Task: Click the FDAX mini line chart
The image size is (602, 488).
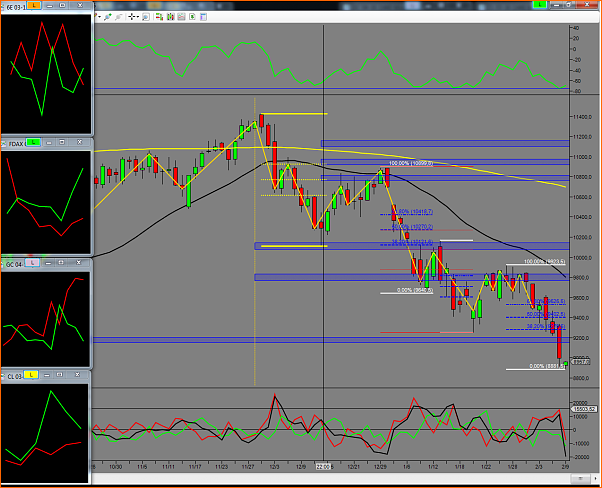Action: pos(46,202)
